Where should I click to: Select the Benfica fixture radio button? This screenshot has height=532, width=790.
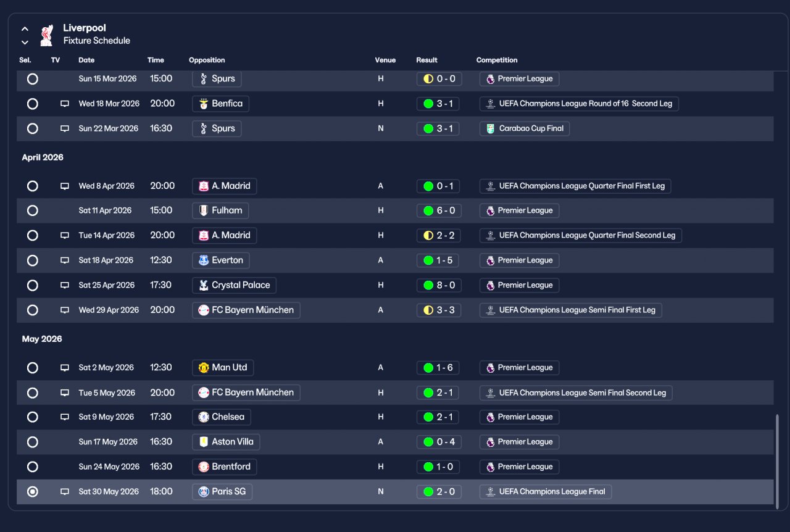tap(33, 104)
